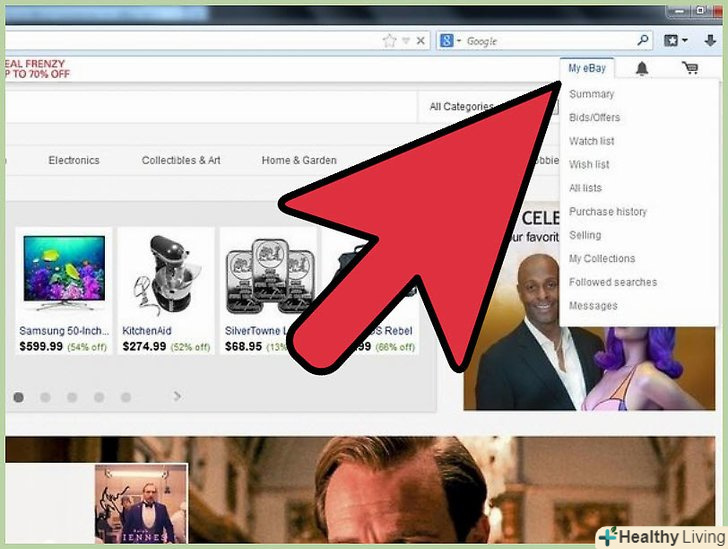Image resolution: width=728 pixels, height=549 pixels.
Task: Open Messages from My eBay menu
Action: [x=593, y=306]
